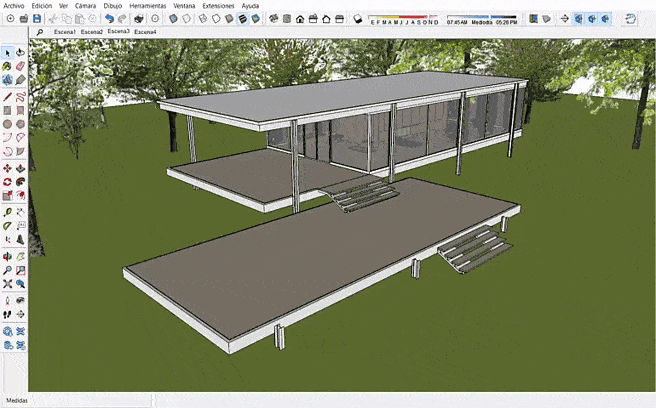Click the search magnifier beside scene tabs
Viewport: 656px width, 408px height.
point(40,32)
